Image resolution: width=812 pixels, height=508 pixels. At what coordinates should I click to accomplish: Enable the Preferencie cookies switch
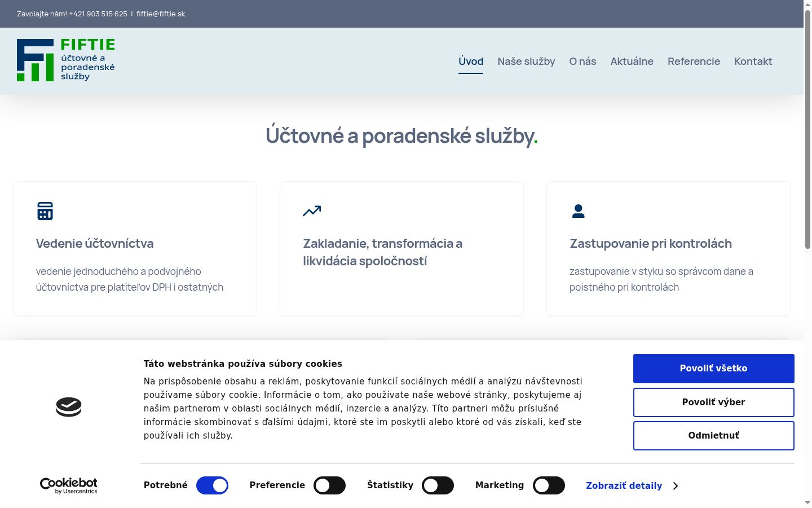click(329, 485)
